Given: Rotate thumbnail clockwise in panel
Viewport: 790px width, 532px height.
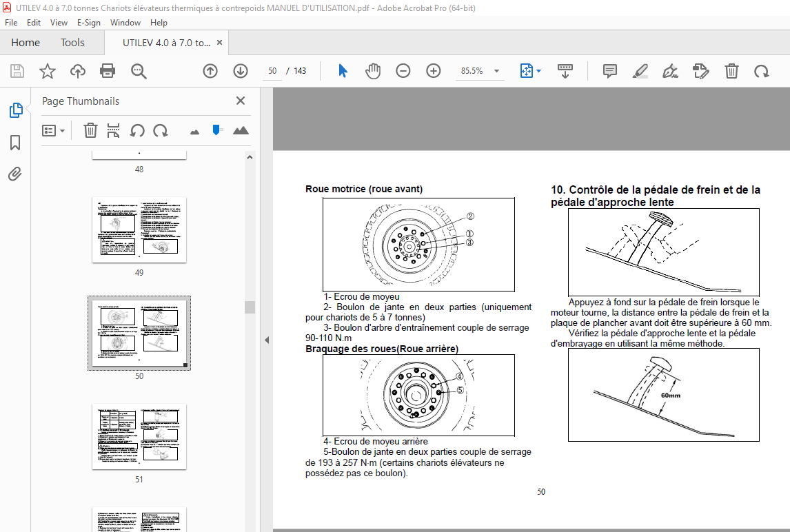Looking at the screenshot, I should click(x=160, y=130).
